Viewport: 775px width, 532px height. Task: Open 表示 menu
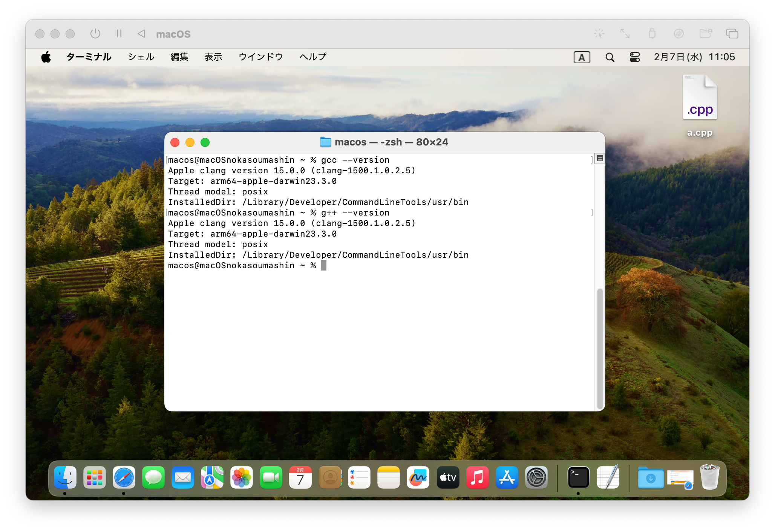click(213, 57)
